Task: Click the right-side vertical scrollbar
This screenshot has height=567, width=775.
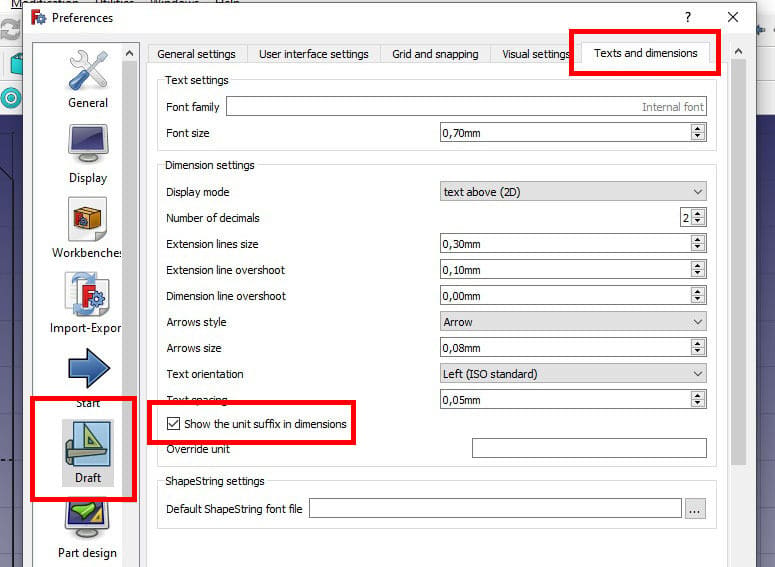Action: pyautogui.click(x=738, y=262)
